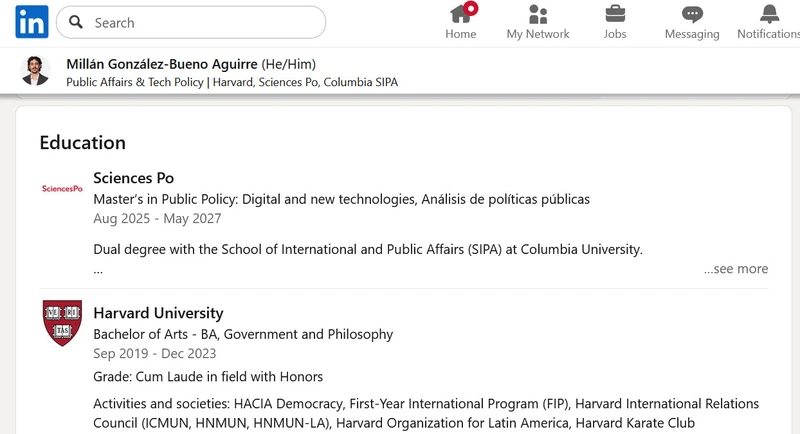Select the Jobs navigation label

pos(615,34)
